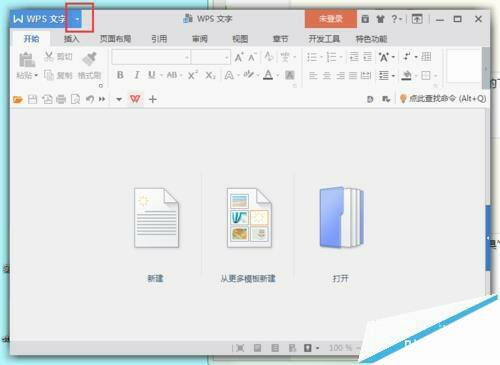Toggle Bold formatting
This screenshot has height=365, width=500.
[x=120, y=75]
